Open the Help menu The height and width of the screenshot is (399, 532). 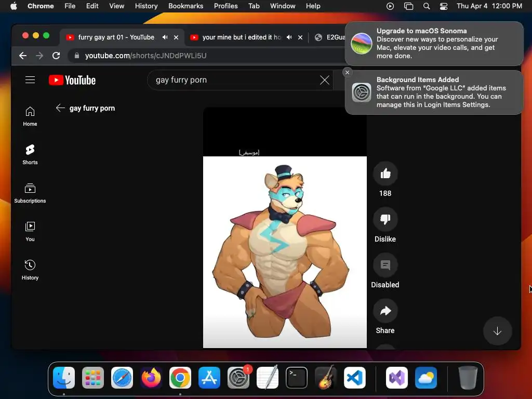click(x=313, y=6)
